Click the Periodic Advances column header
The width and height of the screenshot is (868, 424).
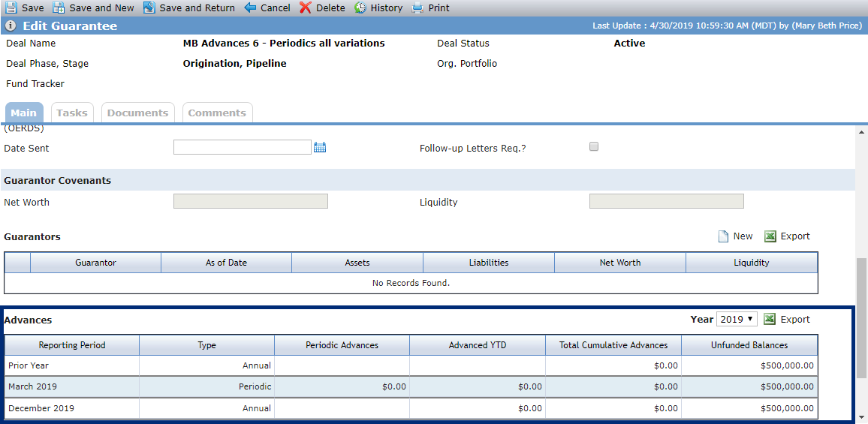(342, 345)
